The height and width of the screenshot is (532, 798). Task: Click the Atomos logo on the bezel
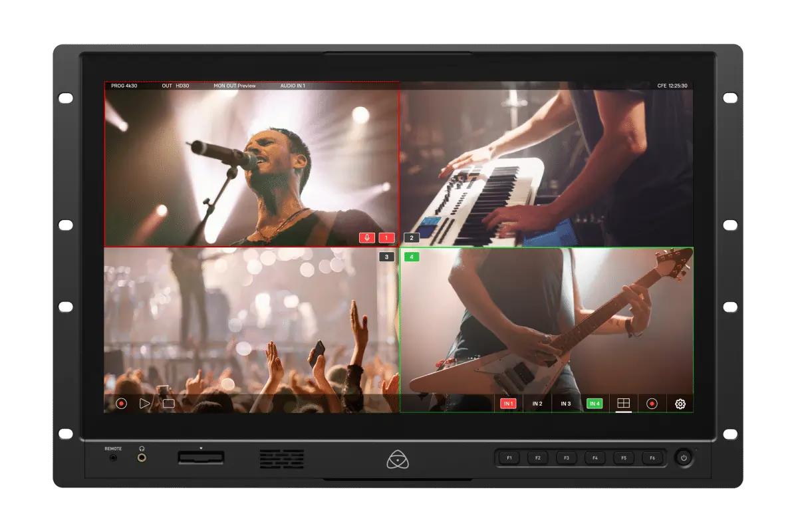(x=398, y=460)
